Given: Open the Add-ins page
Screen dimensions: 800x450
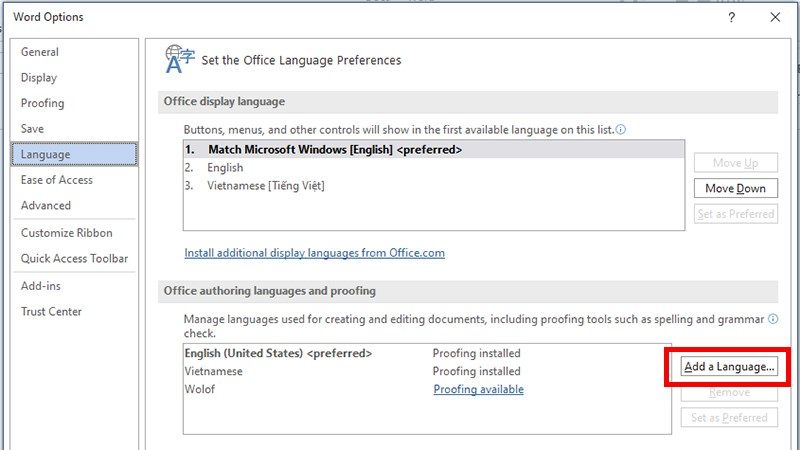Looking at the screenshot, I should pos(74,286).
